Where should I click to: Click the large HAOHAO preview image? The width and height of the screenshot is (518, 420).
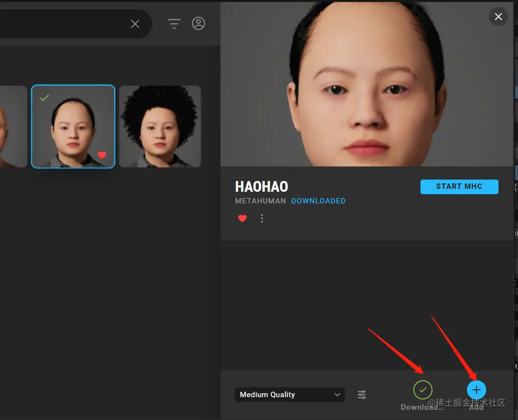click(x=367, y=84)
